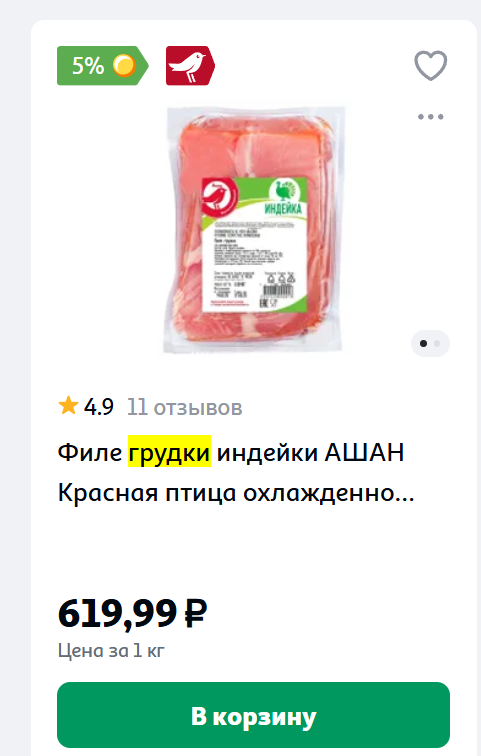The height and width of the screenshot is (756, 481).
Task: Click the red Auchan bird logo badge
Action: 190,66
